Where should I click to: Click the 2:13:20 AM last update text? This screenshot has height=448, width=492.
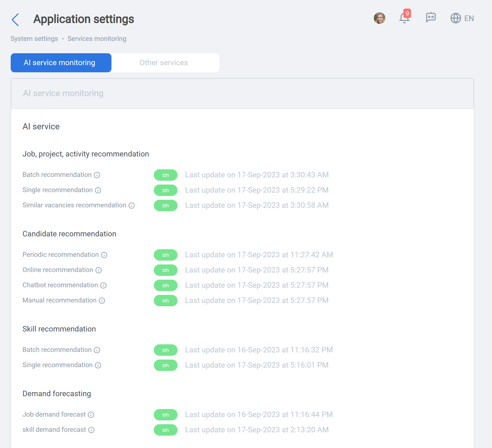[257, 430]
